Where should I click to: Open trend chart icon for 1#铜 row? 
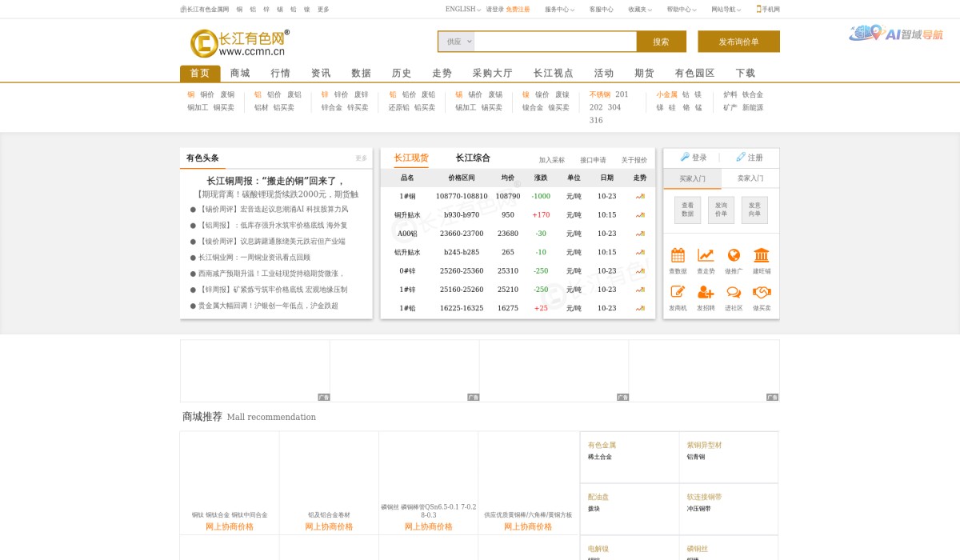tap(640, 196)
